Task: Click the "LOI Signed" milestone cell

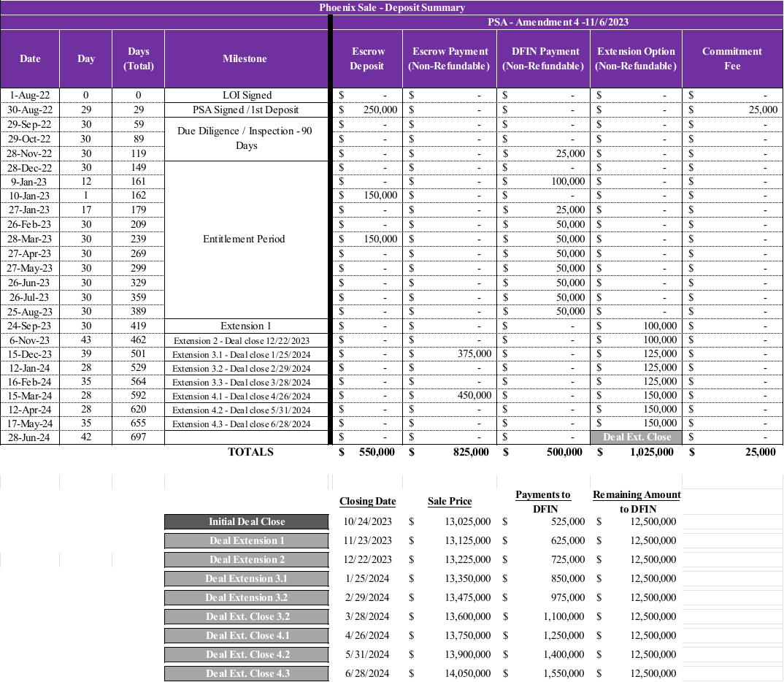Action: tap(247, 95)
